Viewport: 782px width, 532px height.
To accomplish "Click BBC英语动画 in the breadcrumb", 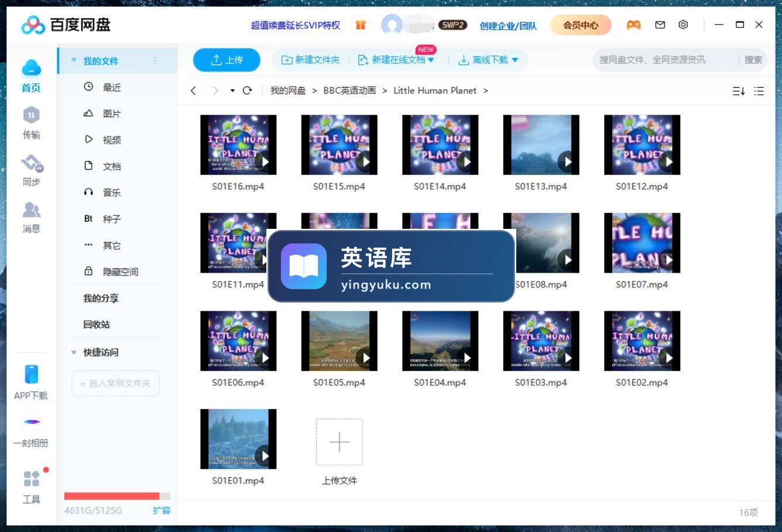I will (349, 91).
